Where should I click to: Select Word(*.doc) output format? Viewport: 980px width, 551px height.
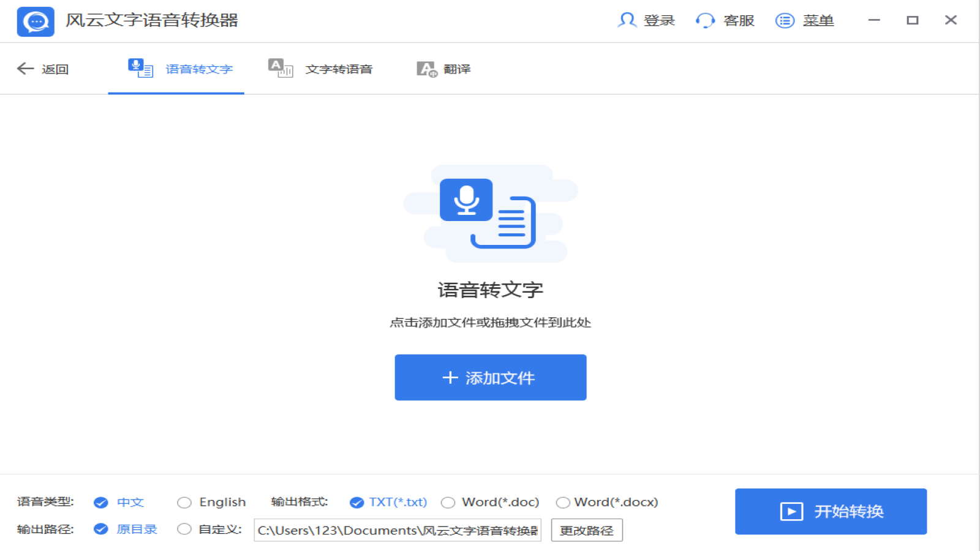[448, 502]
